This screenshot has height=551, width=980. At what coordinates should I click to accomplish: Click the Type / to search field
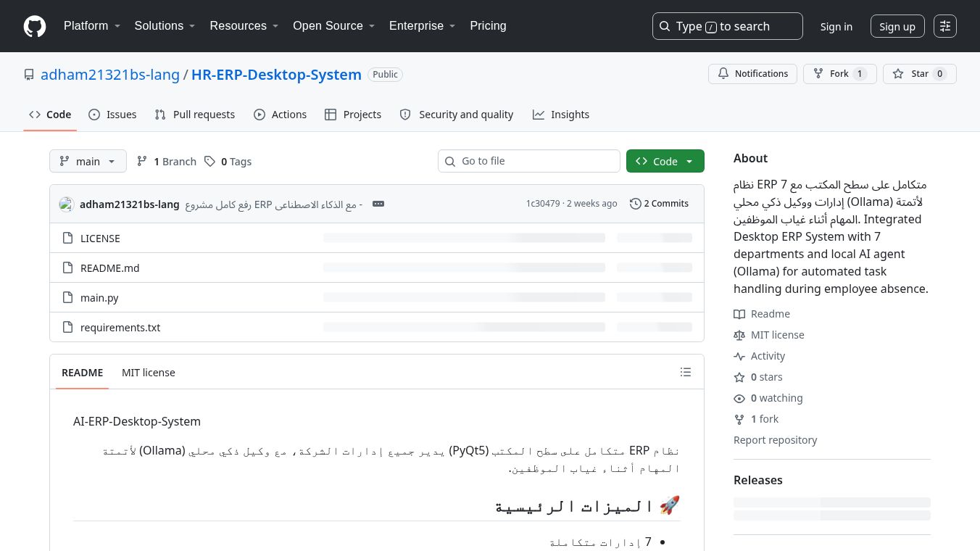coord(728,26)
